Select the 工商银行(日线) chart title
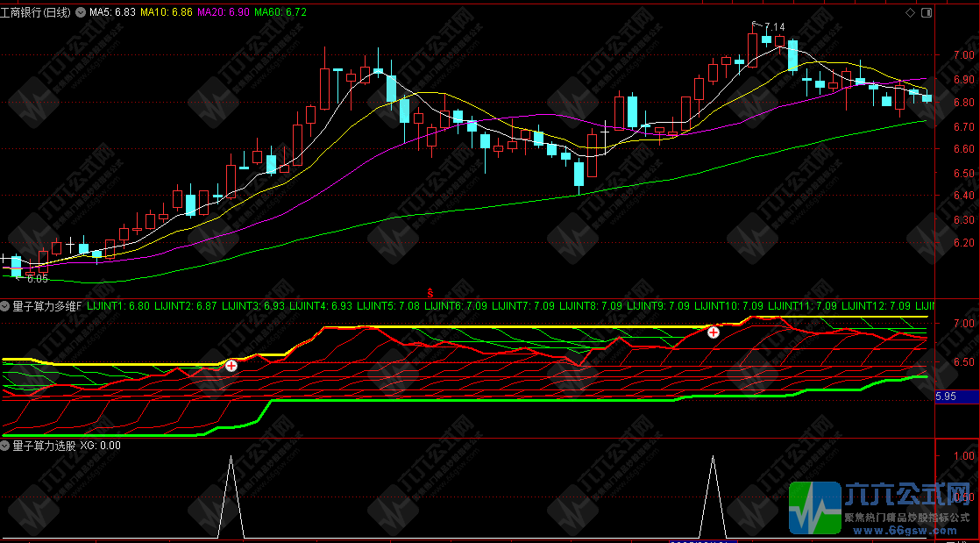This screenshot has height=543, width=980. (37, 13)
